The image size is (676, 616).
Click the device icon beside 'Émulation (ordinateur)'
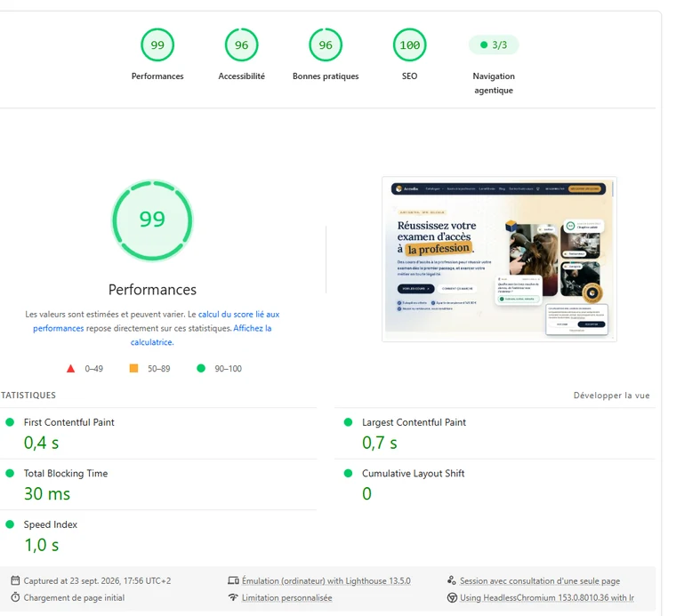point(233,580)
